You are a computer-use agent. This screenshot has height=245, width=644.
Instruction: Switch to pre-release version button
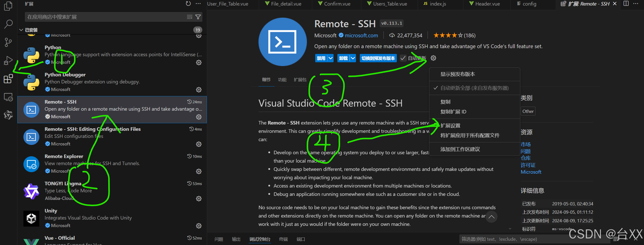point(378,58)
